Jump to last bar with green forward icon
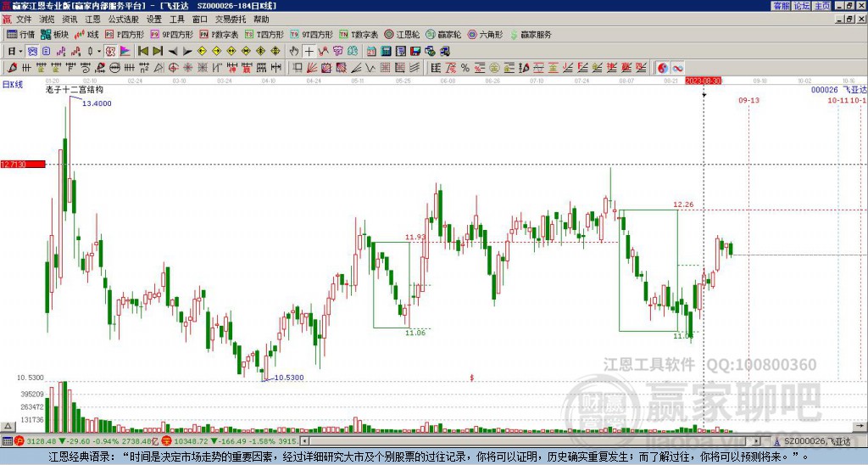The height and width of the screenshot is (465, 868). pyautogui.click(x=157, y=51)
